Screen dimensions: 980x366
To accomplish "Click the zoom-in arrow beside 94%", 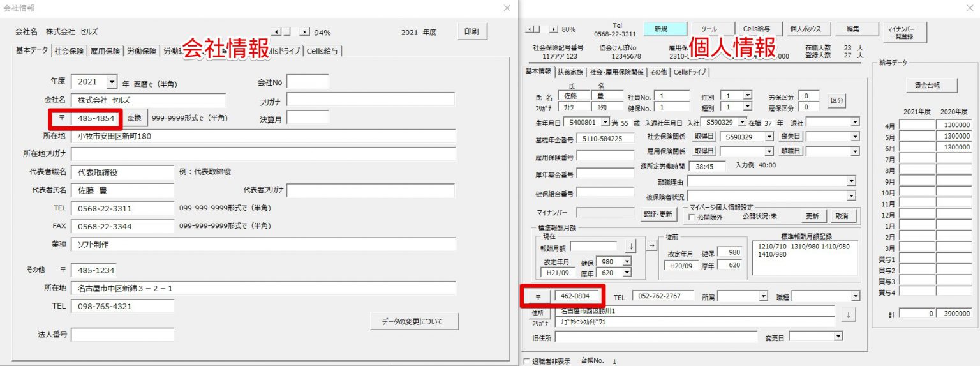I will click(x=304, y=32).
